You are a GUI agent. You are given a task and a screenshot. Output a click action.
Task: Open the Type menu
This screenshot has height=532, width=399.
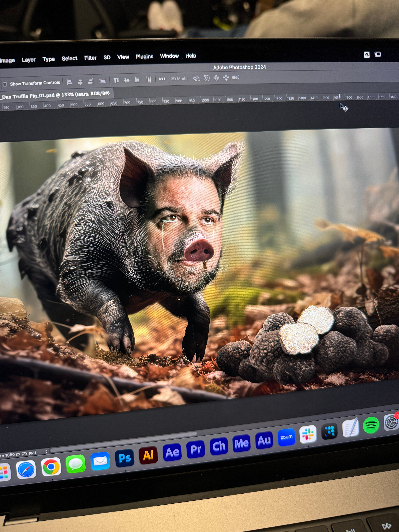pos(49,59)
